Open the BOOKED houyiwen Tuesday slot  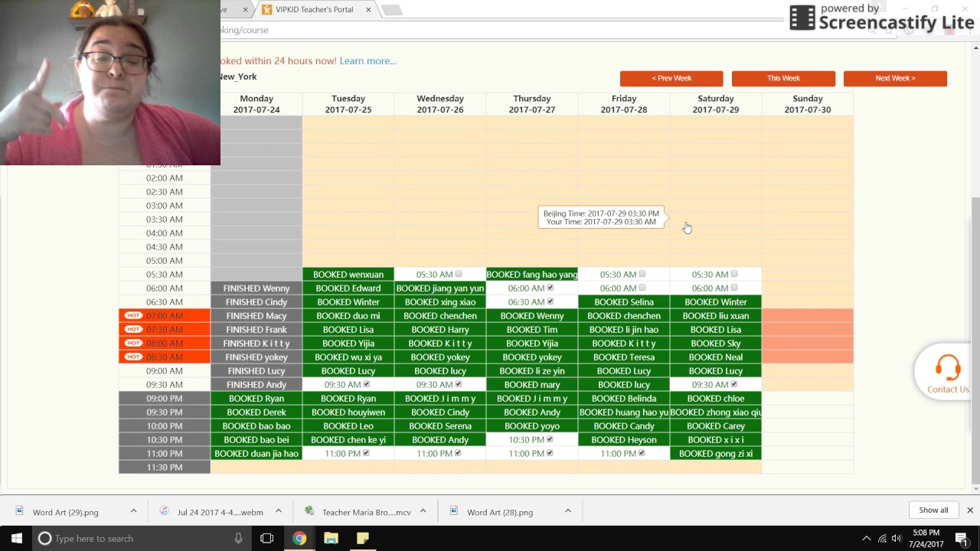tap(348, 412)
